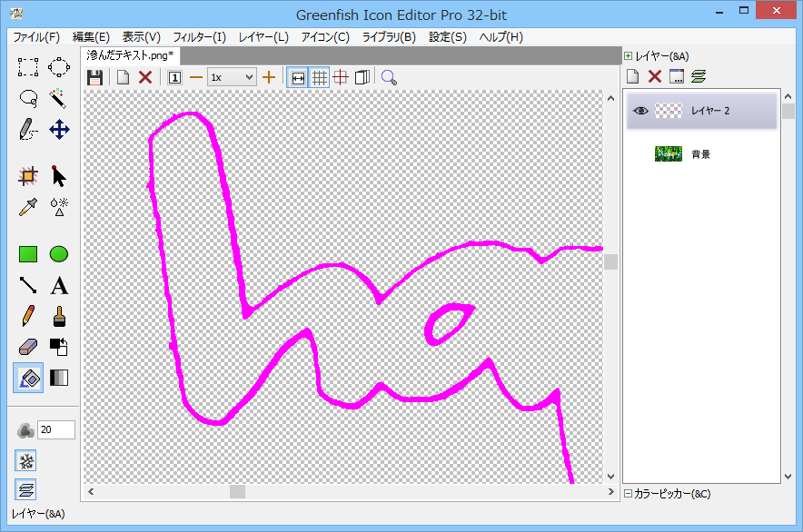This screenshot has width=803, height=532.
Task: Expand the レイヤー(&A) panel header
Action: [629, 56]
